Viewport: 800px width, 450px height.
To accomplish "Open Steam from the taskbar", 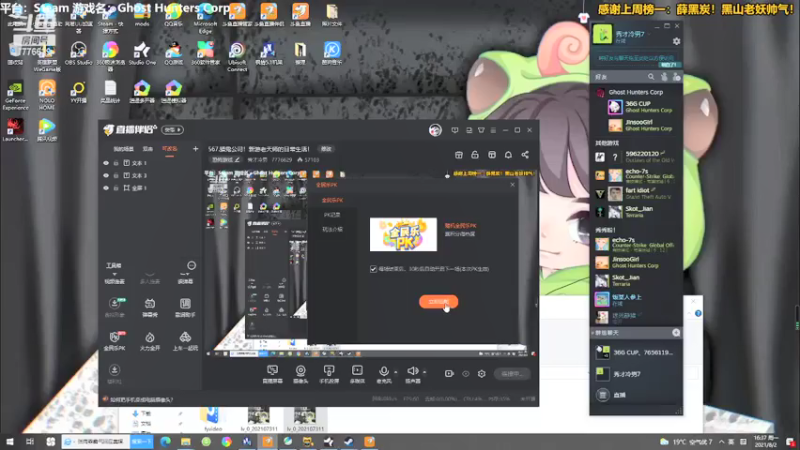I will coord(348,441).
